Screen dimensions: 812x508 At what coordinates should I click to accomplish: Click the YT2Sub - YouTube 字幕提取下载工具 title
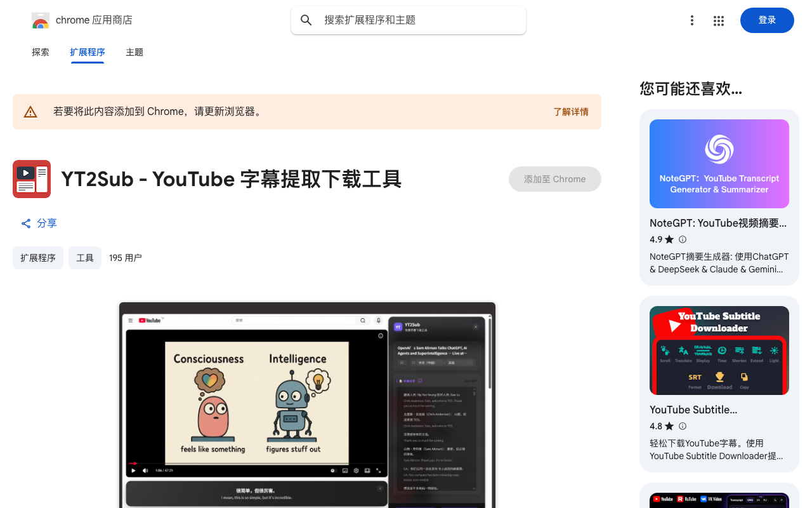pos(232,179)
